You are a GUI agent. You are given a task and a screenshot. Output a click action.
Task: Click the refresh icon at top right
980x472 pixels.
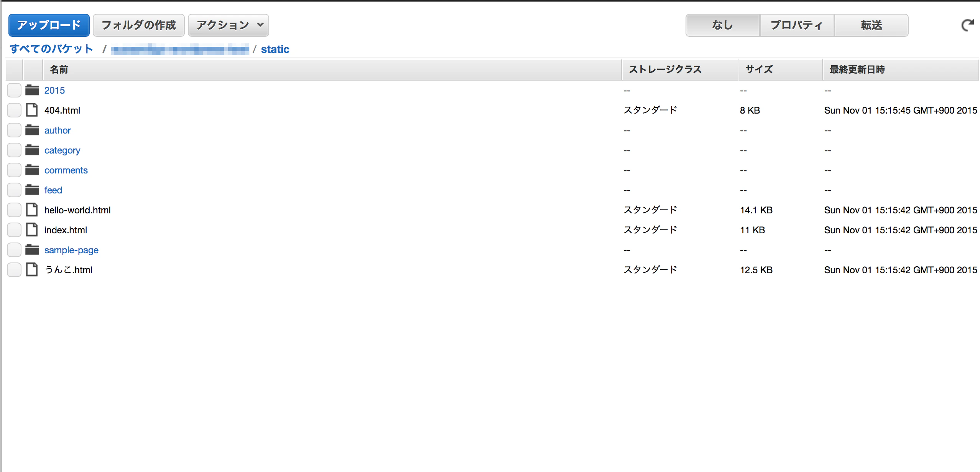tap(967, 25)
